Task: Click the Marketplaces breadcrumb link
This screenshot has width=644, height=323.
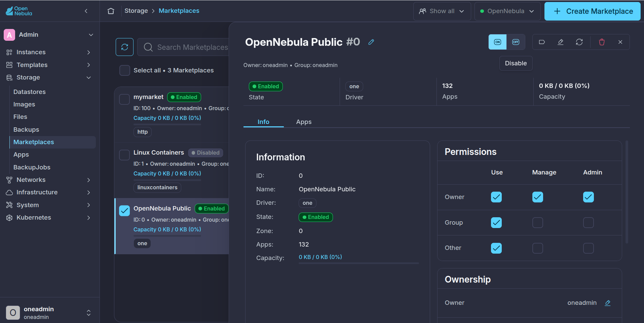Action: point(179,11)
